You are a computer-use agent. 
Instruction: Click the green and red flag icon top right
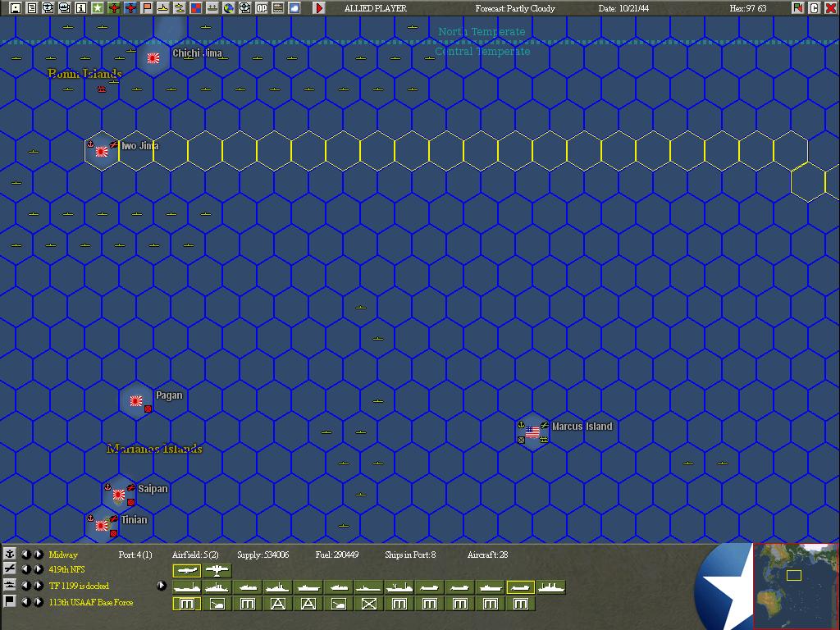tap(798, 8)
